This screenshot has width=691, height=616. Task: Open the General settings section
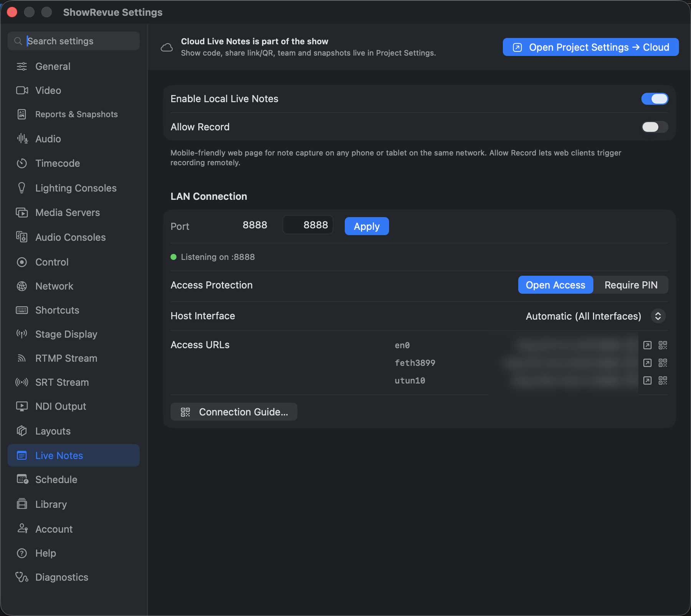73,66
